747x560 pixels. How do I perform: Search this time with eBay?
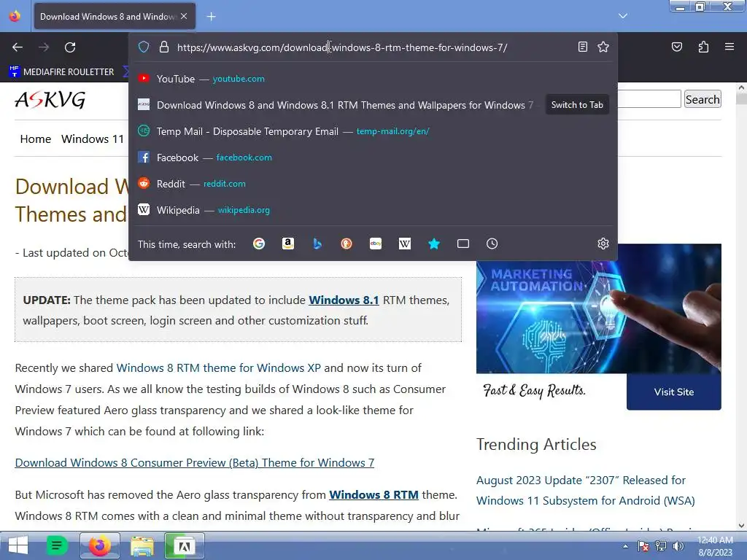point(376,244)
